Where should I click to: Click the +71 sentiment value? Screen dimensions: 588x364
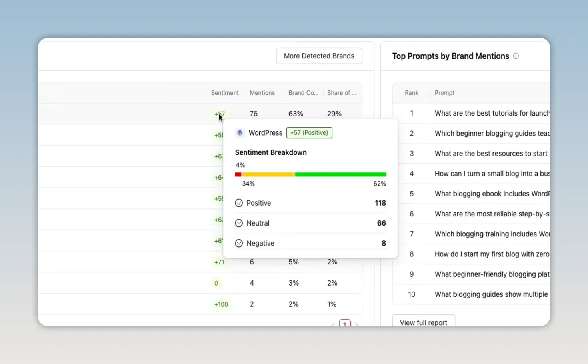coord(219,262)
